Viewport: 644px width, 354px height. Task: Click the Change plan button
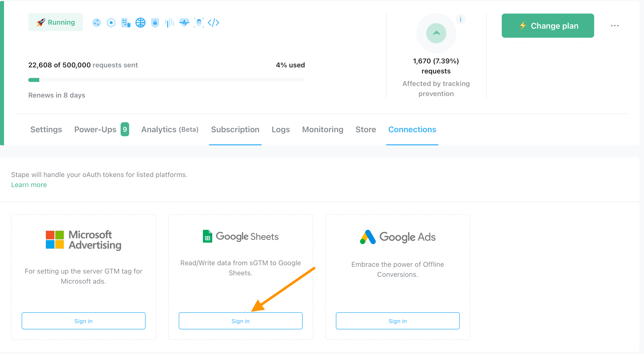tap(548, 26)
